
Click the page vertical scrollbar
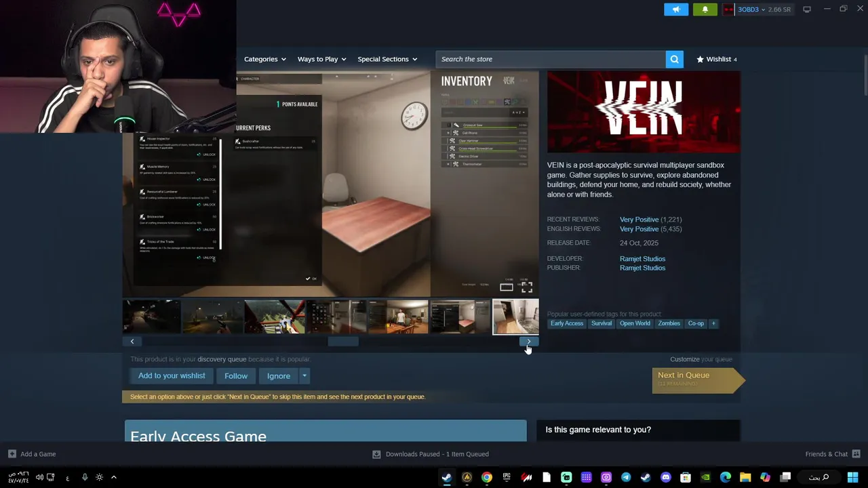(865, 75)
